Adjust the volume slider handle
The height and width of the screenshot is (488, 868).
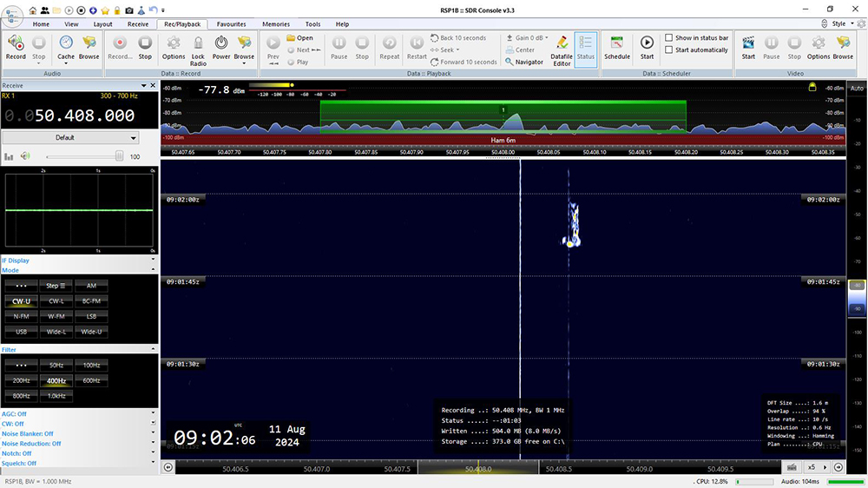[119, 157]
